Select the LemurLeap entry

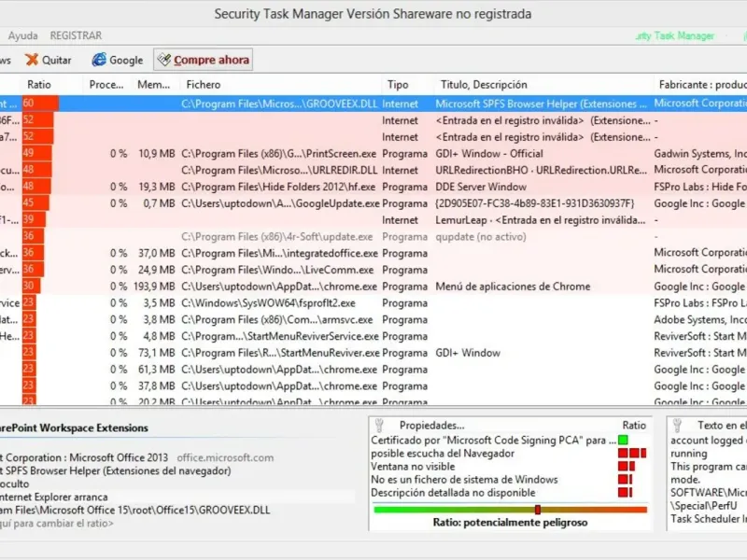tap(373, 220)
